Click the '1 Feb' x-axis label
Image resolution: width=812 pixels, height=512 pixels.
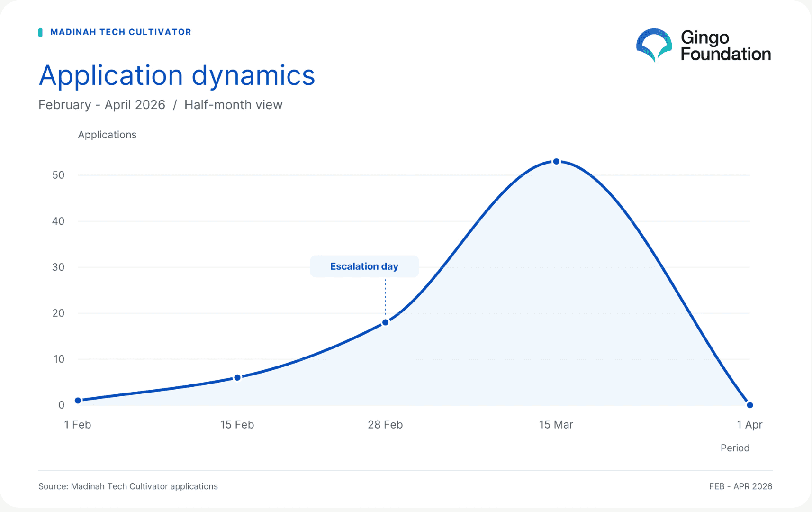(78, 425)
